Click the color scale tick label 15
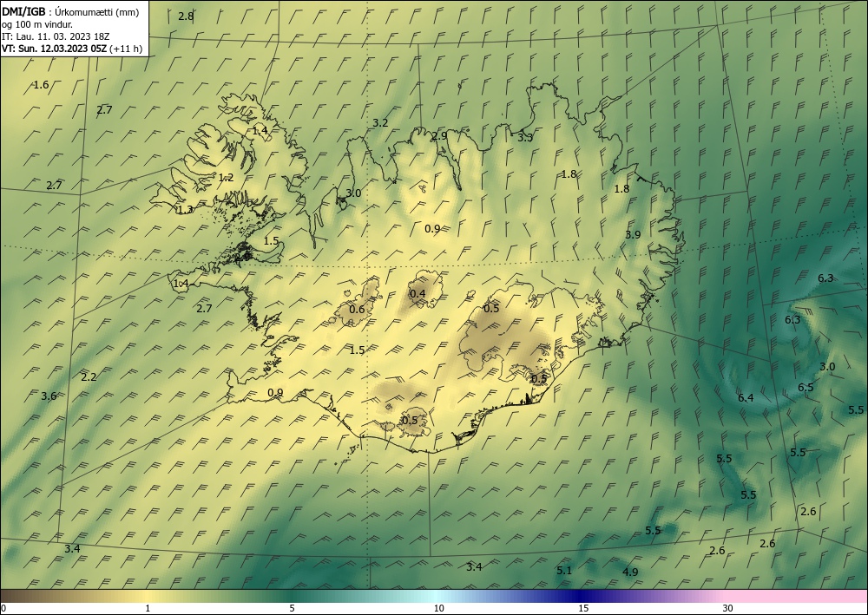Viewport: 868px width, 615px height. tap(583, 608)
